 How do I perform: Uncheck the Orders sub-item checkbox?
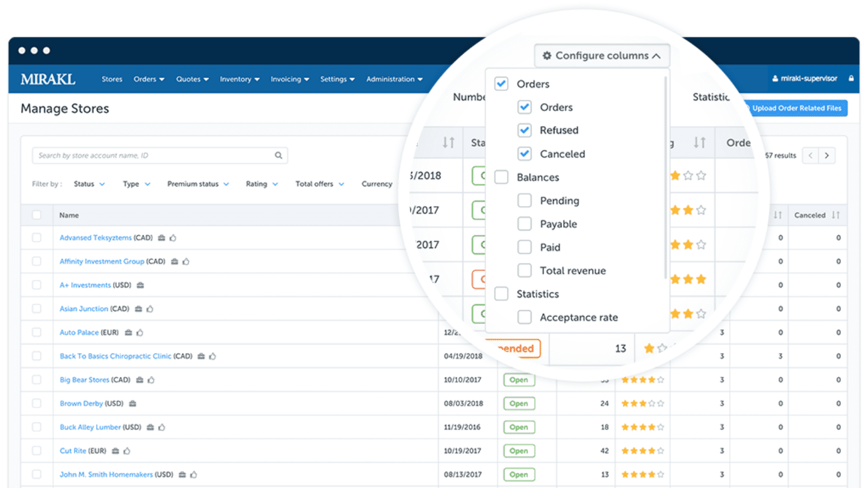coord(525,107)
